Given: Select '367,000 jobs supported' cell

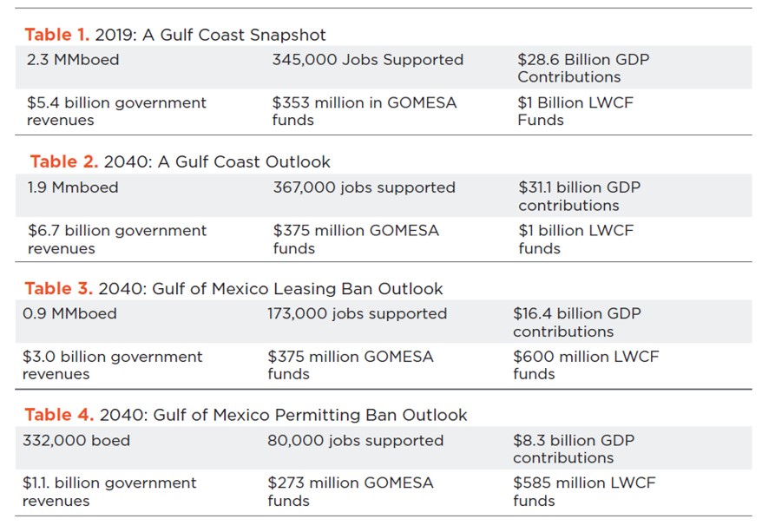Looking at the screenshot, I should tap(364, 187).
